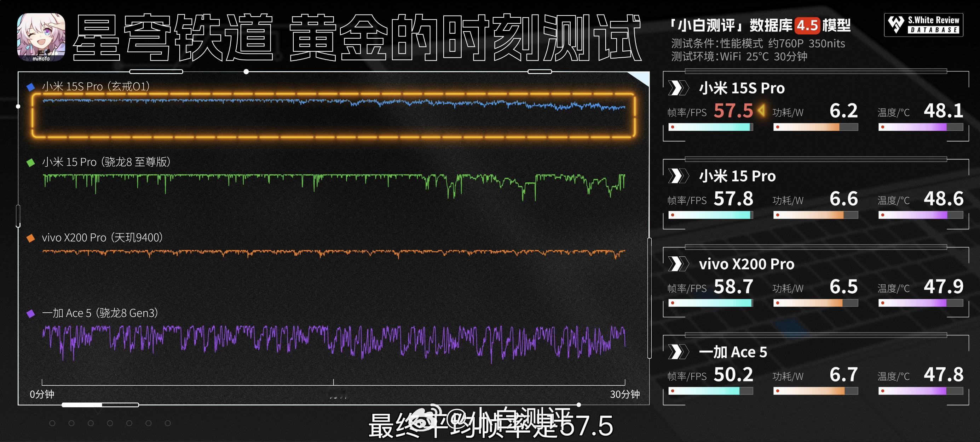Screen dimensions: 980x442
Task: Click the FPS value 58.7
Action: (x=733, y=287)
